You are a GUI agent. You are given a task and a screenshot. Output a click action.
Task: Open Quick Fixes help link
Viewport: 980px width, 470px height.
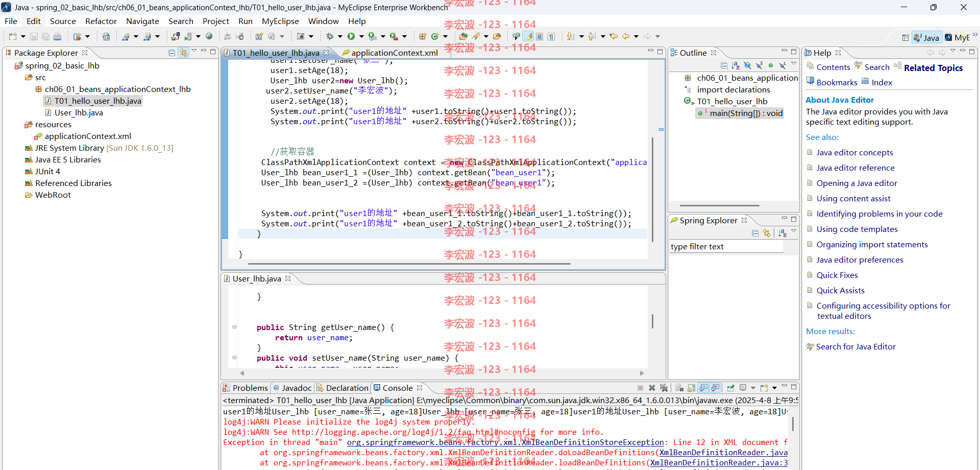click(x=837, y=275)
